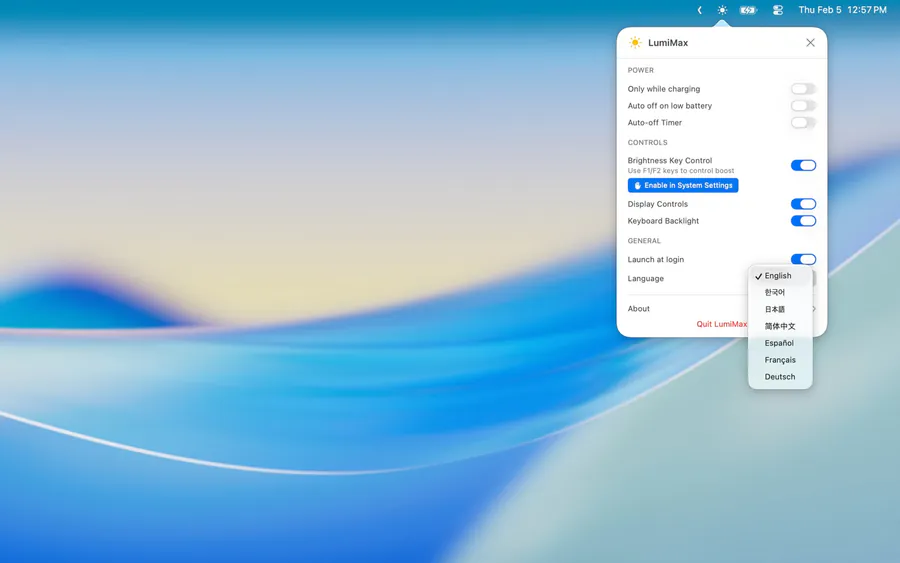Close the LumiMax panel

pyautogui.click(x=810, y=42)
